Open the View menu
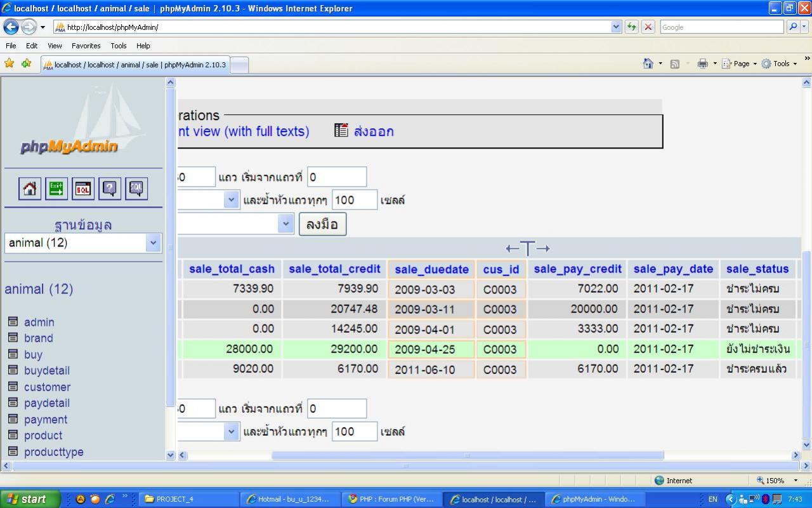Image resolution: width=812 pixels, height=508 pixels. click(55, 46)
